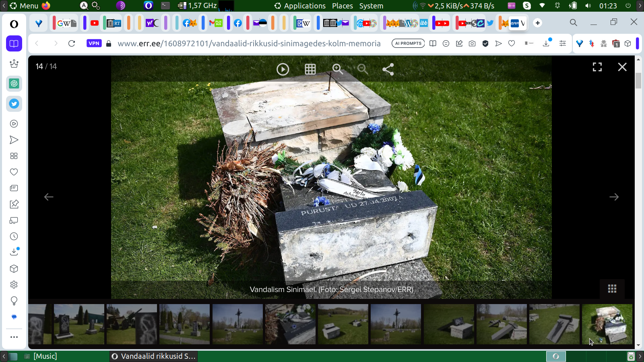Toggle the VPN badge
Viewport: 644px width, 362px height.
point(94,43)
